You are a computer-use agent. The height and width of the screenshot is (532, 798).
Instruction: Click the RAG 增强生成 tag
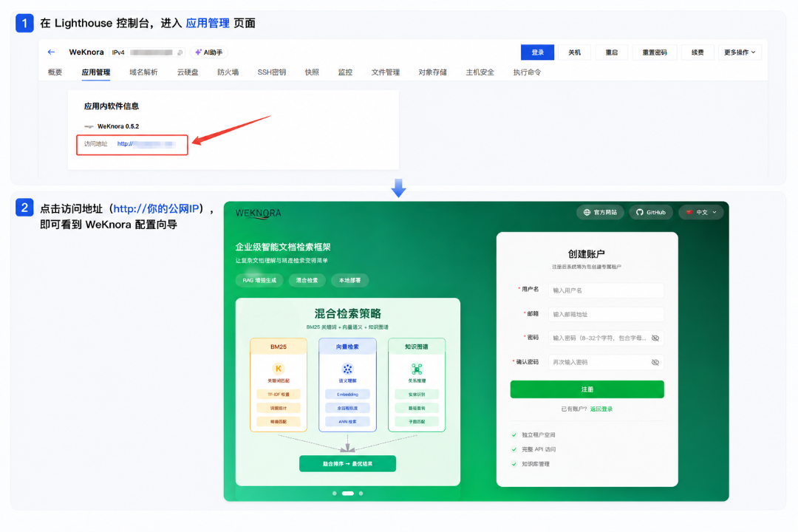(x=259, y=281)
